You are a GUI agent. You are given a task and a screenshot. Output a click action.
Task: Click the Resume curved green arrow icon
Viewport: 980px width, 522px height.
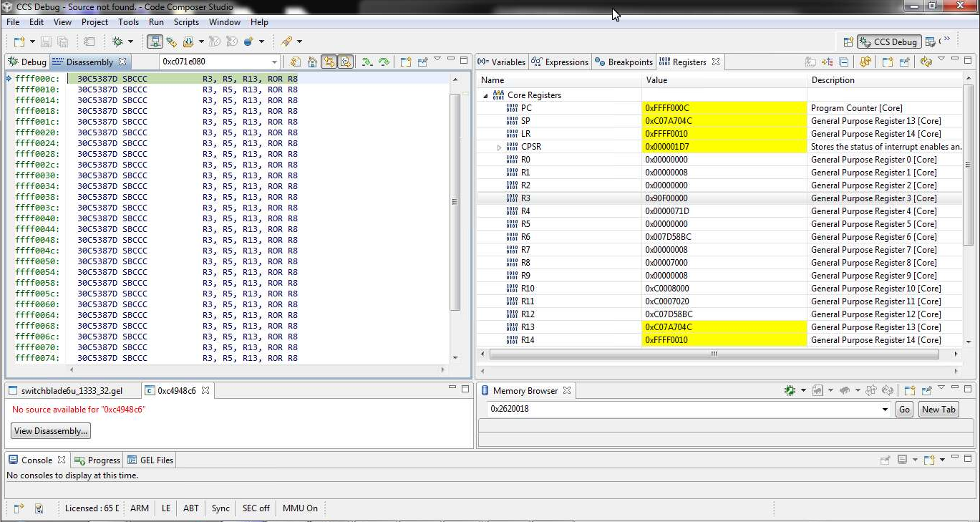[x=384, y=62]
